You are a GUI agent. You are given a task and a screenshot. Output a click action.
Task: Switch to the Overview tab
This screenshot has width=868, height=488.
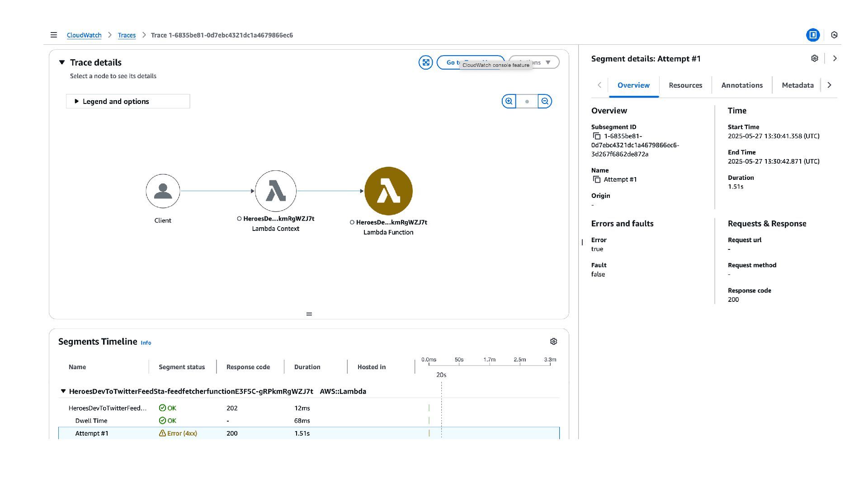pos(633,85)
